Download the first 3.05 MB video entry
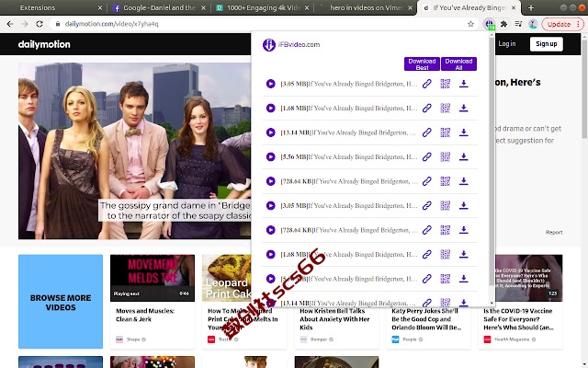Image resolution: width=588 pixels, height=368 pixels. pyautogui.click(x=463, y=84)
